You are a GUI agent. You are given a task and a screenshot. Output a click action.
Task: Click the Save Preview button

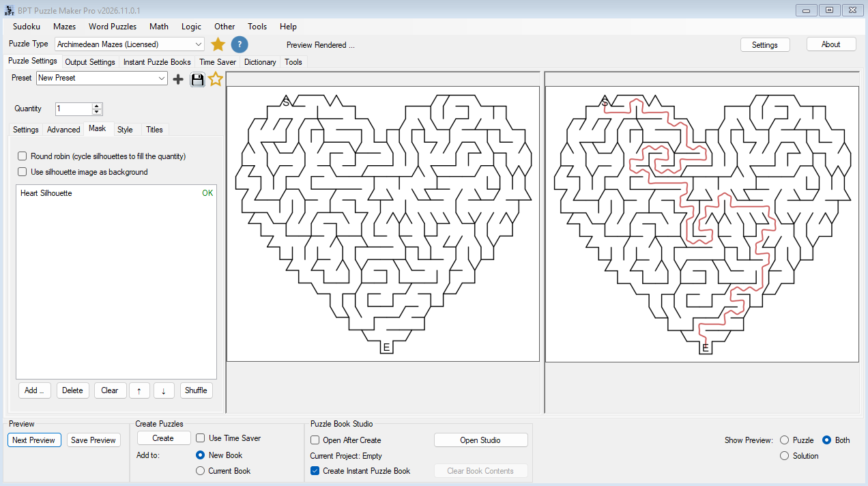coord(93,440)
